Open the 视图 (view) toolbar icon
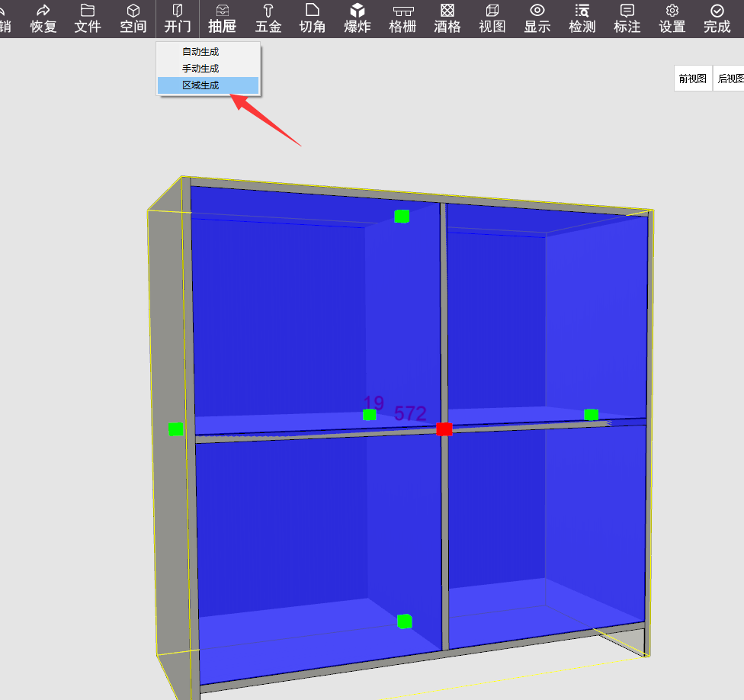 click(x=492, y=18)
